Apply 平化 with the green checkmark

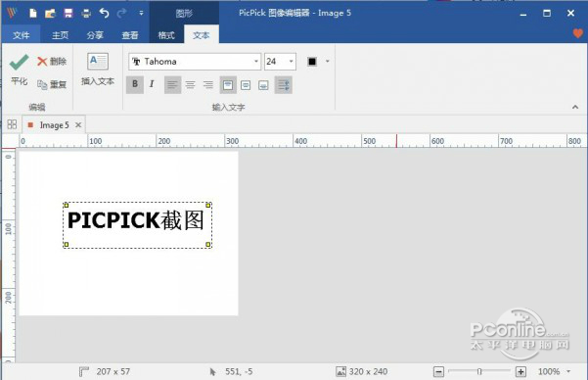pyautogui.click(x=20, y=70)
